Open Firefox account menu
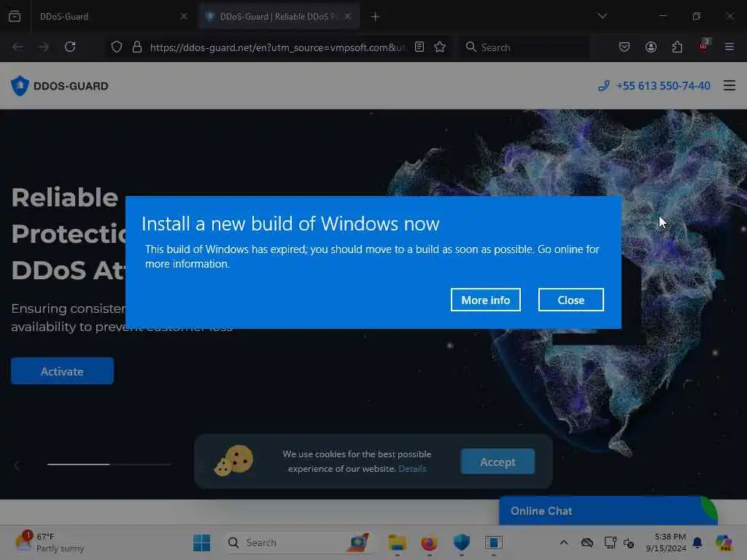This screenshot has height=560, width=747. pos(651,47)
